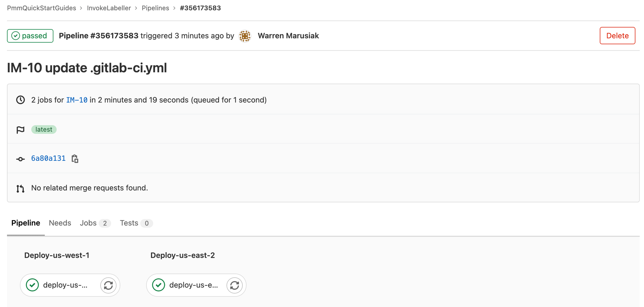Screen dimensions: 644x307
Task: Click the clock icon beside the job duration
Action: (x=20, y=99)
